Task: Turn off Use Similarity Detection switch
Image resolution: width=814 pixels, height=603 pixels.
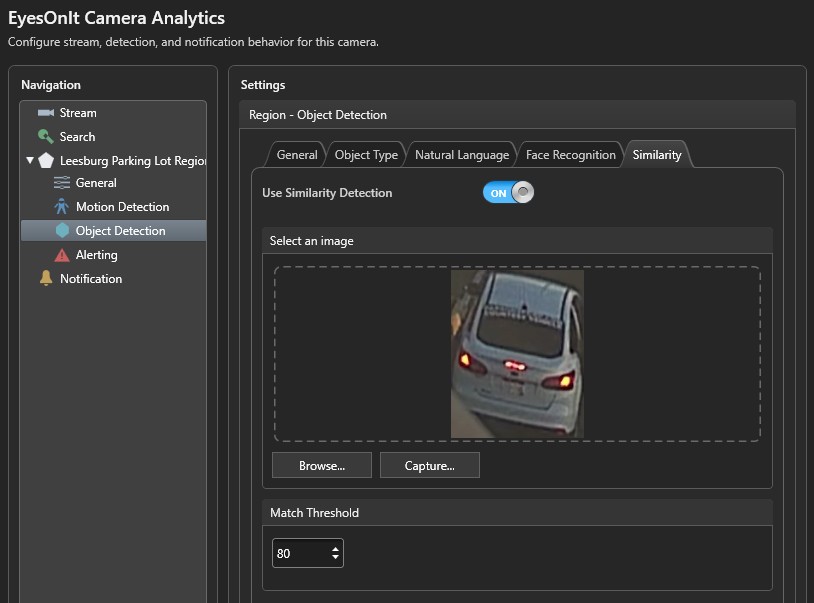Action: coord(508,193)
